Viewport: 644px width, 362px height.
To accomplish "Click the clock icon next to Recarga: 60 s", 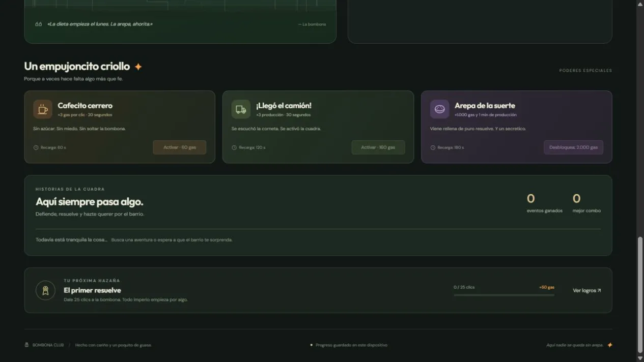I will click(x=36, y=147).
